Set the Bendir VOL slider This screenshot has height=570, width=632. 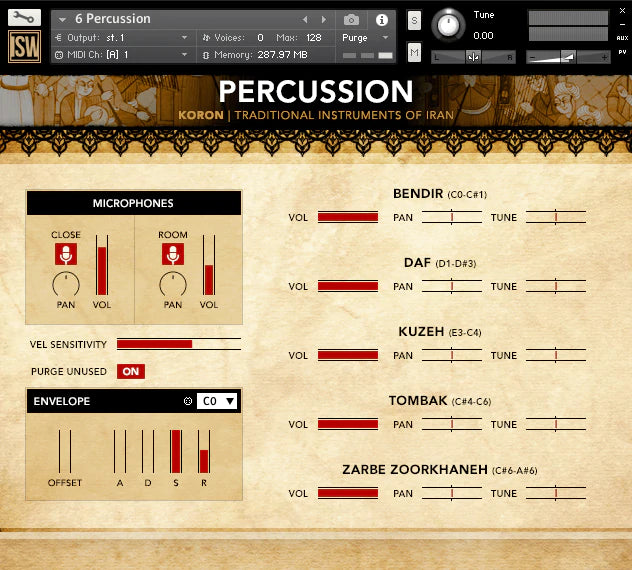point(348,217)
